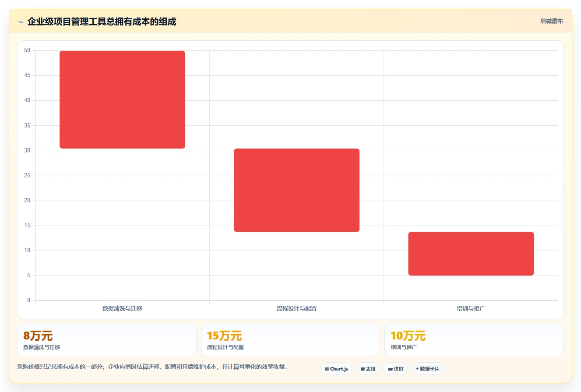The image size is (581, 392).
Task: Click the red 流程设计与配置 waterfall bar
Action: coord(297,190)
